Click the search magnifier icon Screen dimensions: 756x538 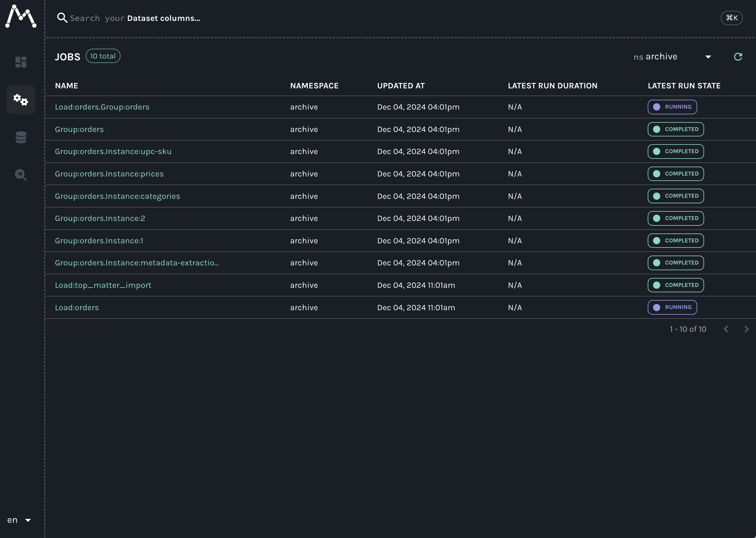coord(62,18)
